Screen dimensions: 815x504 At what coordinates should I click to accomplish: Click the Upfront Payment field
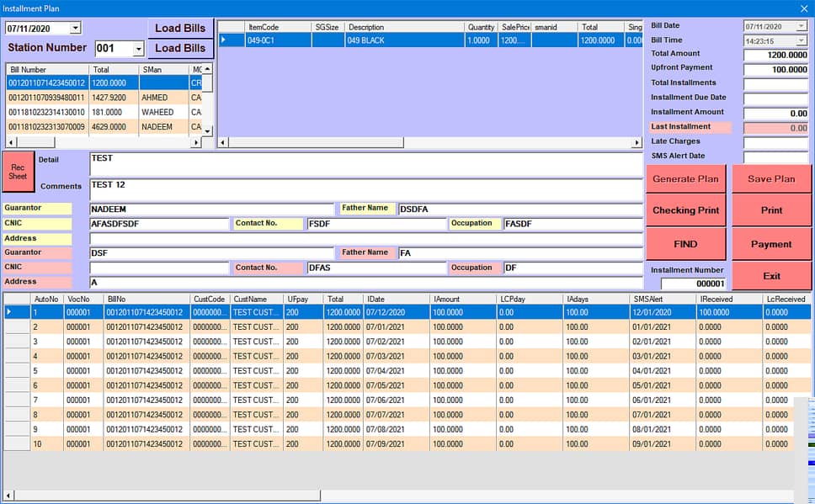776,70
